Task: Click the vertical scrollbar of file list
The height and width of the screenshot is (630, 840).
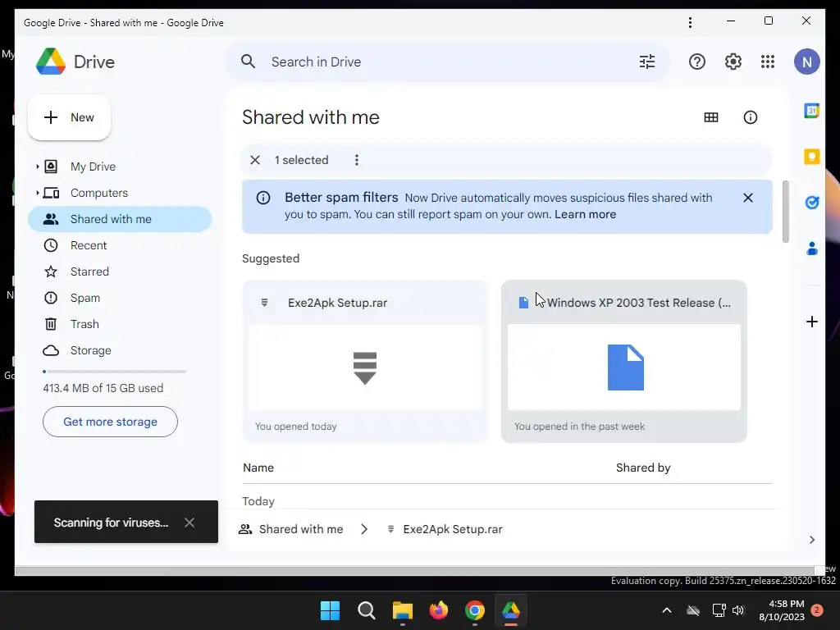Action: (x=785, y=212)
